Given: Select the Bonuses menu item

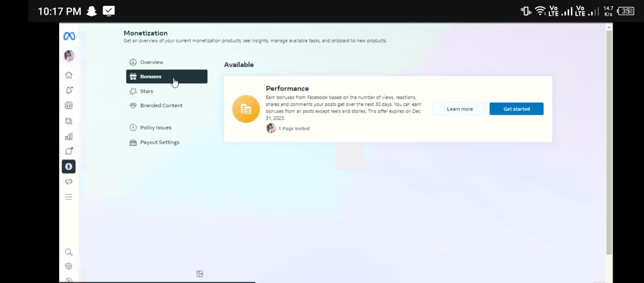Looking at the screenshot, I should [166, 77].
